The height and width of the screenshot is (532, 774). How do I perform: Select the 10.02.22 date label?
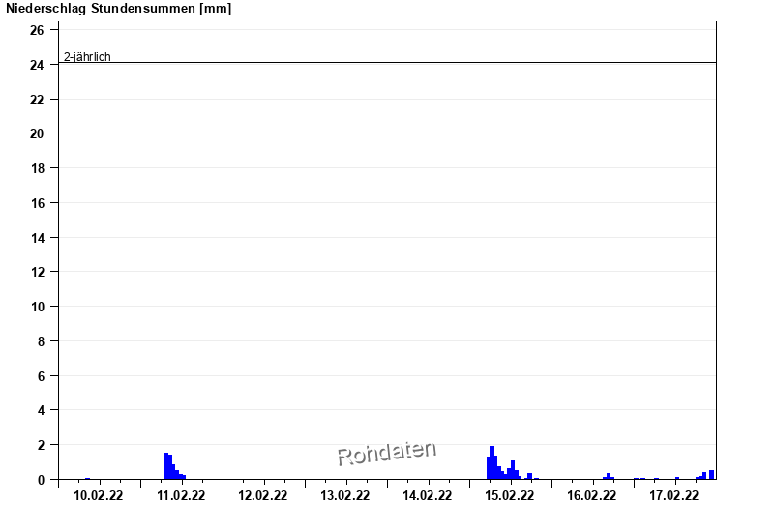click(99, 496)
